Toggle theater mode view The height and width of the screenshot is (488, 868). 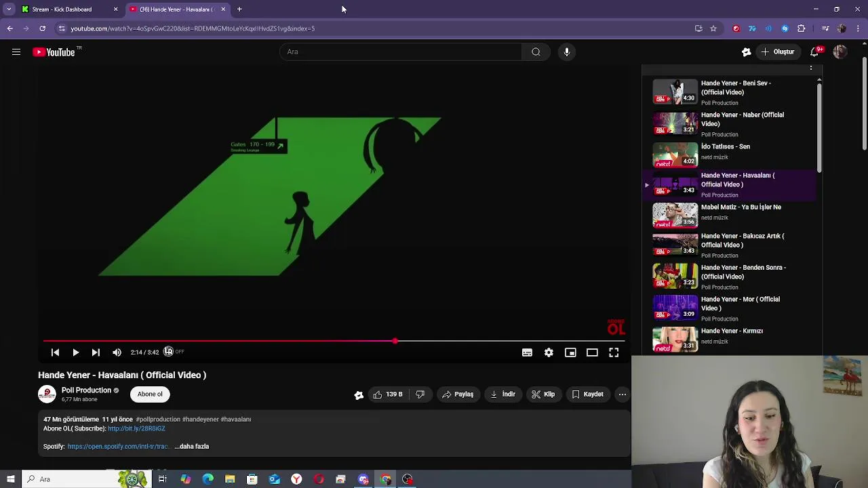[x=592, y=352]
